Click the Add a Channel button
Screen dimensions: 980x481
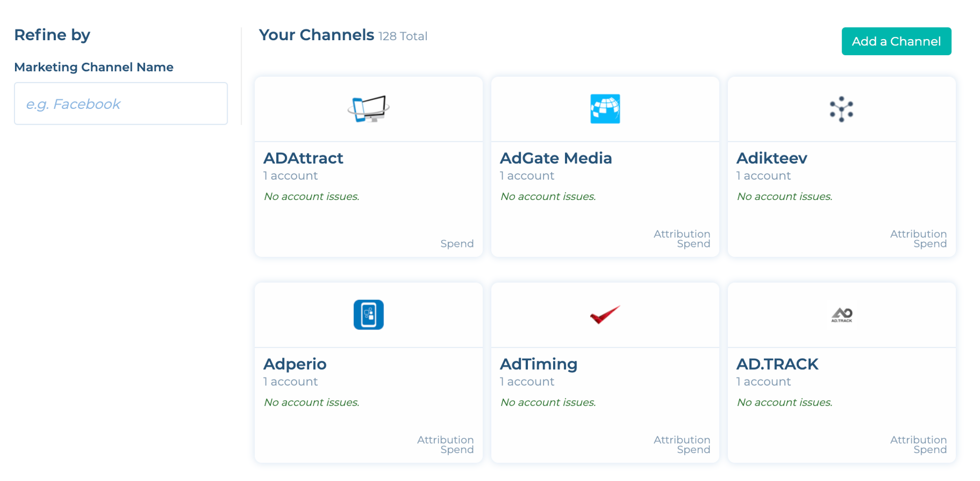click(896, 41)
